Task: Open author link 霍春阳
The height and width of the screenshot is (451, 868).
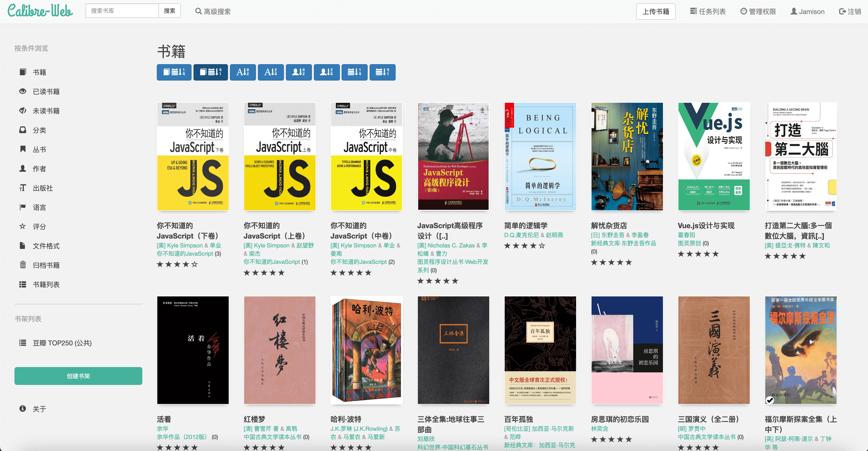Action: click(x=686, y=235)
